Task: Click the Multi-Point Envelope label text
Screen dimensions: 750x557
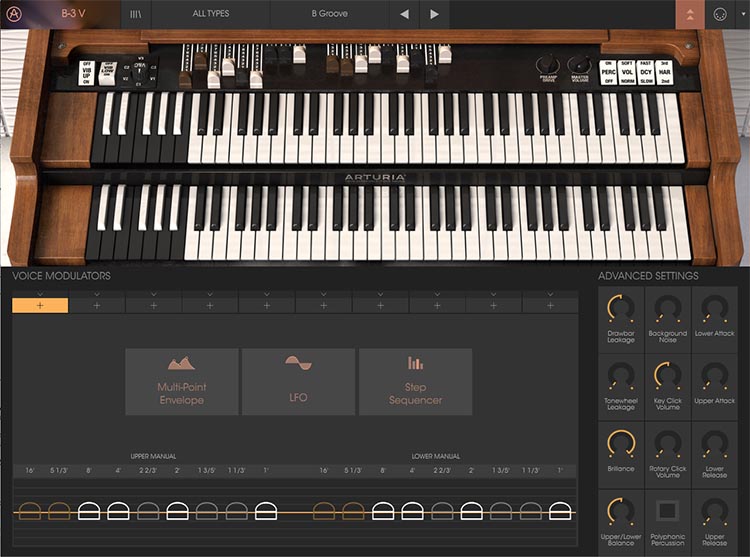Action: 182,393
